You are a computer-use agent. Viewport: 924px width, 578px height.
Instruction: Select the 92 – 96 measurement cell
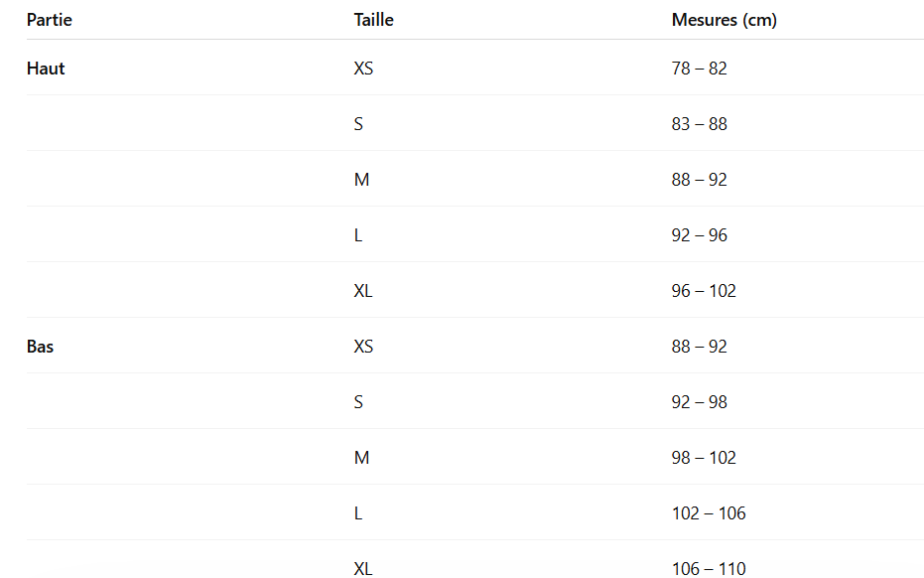click(699, 235)
